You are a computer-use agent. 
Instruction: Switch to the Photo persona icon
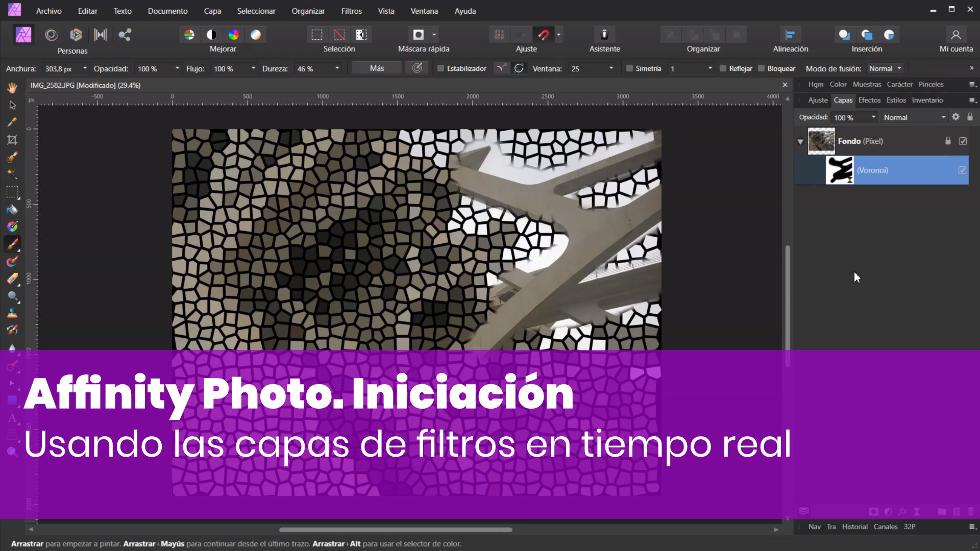[x=23, y=35]
